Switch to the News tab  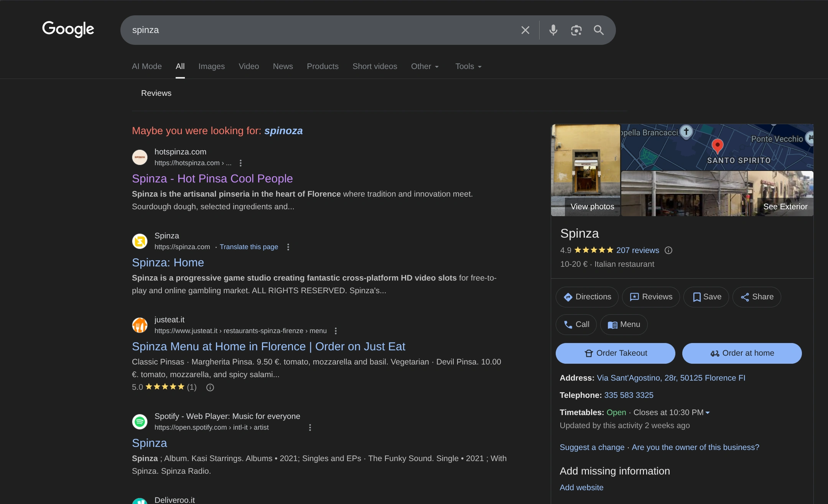pos(283,67)
